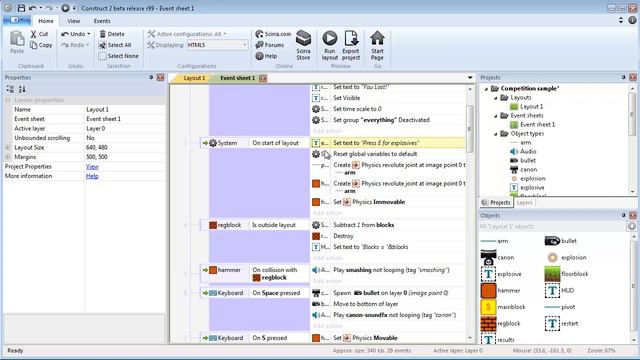The height and width of the screenshot is (360, 640).
Task: Select action 'Move to bottom of layer'
Action: (366, 304)
